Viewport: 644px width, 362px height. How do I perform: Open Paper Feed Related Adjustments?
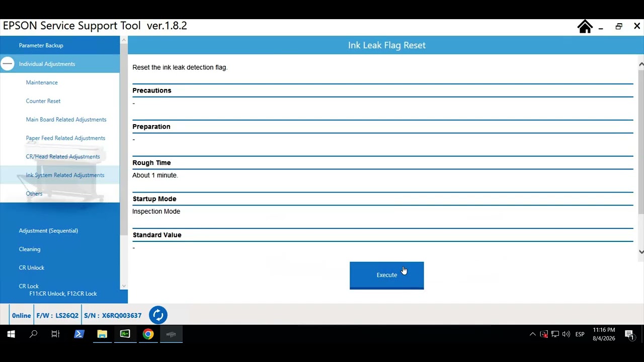pos(65,138)
